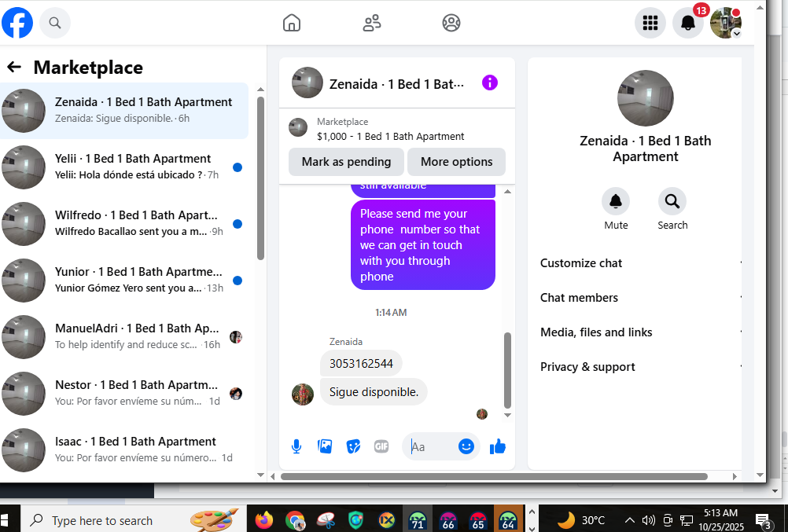Record a voice clip with microphone icon
This screenshot has width=788, height=532.
(296, 446)
